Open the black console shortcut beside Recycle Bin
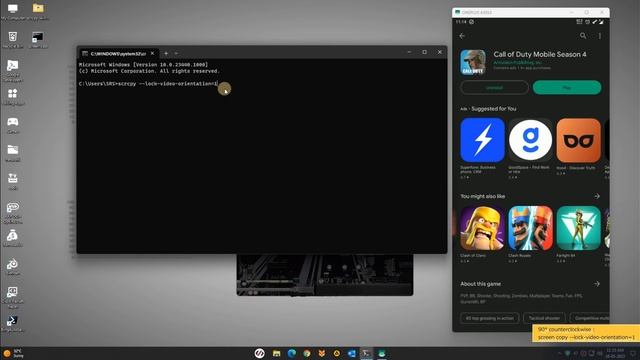This screenshot has height=360, width=640. [x=38, y=40]
